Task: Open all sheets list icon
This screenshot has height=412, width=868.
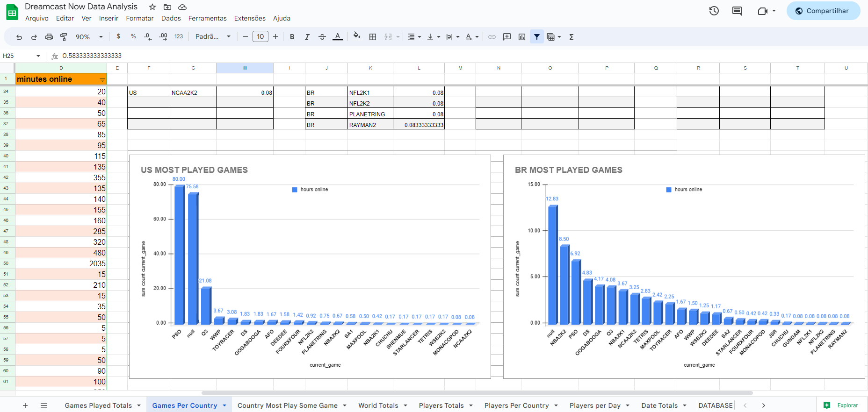Action: tap(44, 405)
